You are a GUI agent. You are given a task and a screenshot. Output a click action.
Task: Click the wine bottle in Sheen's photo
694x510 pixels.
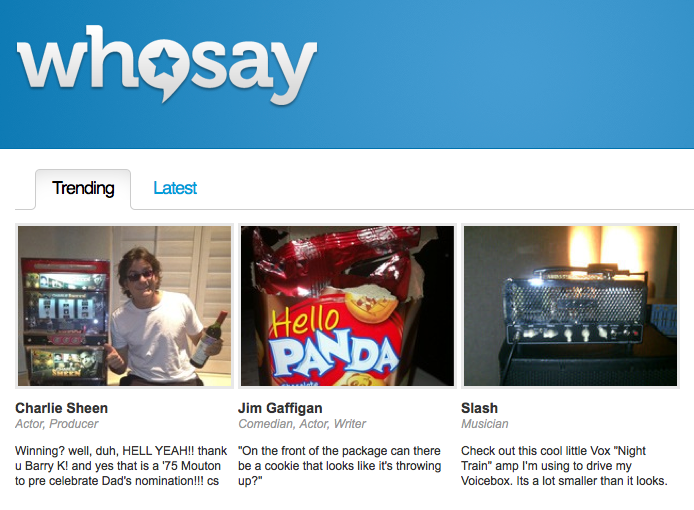pos(209,339)
